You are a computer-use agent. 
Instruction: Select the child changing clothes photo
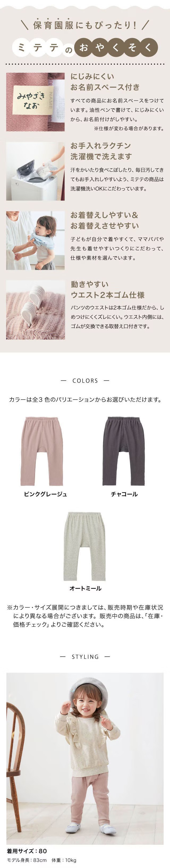coord(35,240)
